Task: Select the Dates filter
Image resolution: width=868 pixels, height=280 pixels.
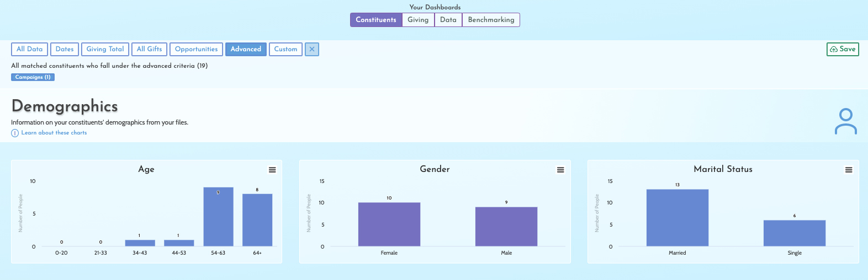Action: (x=65, y=49)
